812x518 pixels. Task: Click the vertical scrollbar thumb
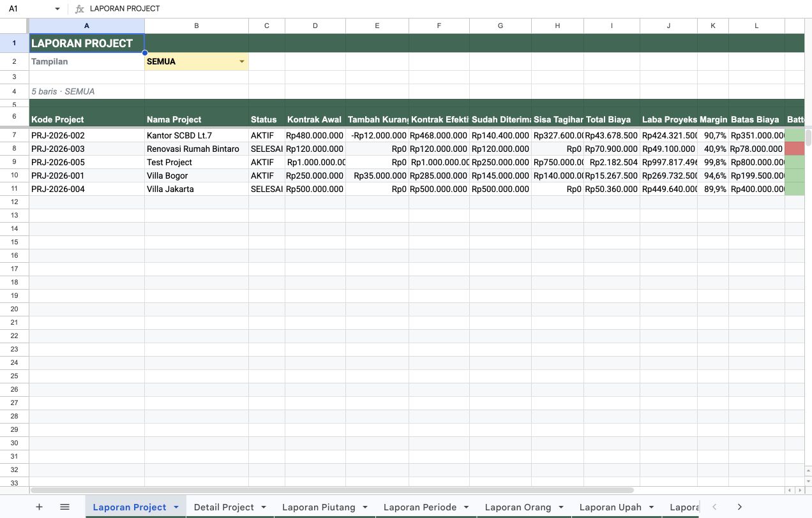pyautogui.click(x=808, y=137)
